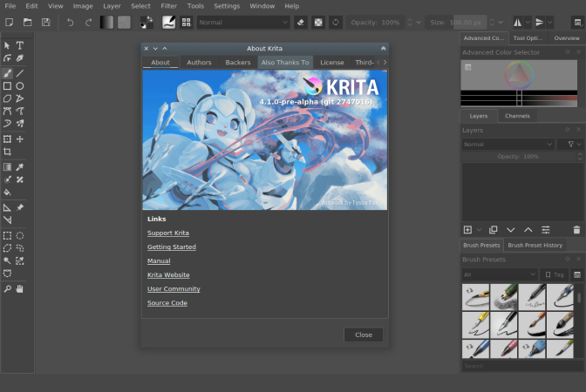
Task: Select the Pan hand tool
Action: click(20, 288)
